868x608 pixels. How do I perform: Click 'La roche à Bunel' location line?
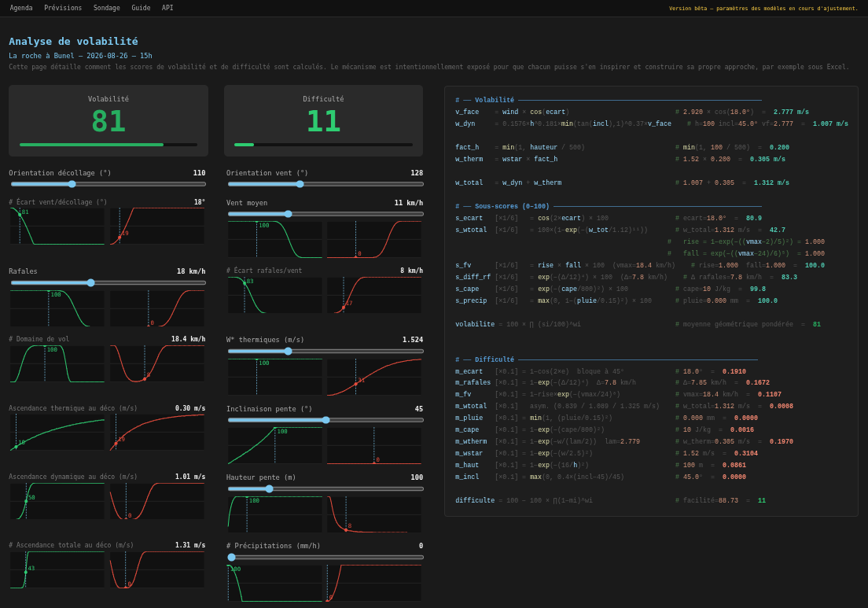click(80, 55)
